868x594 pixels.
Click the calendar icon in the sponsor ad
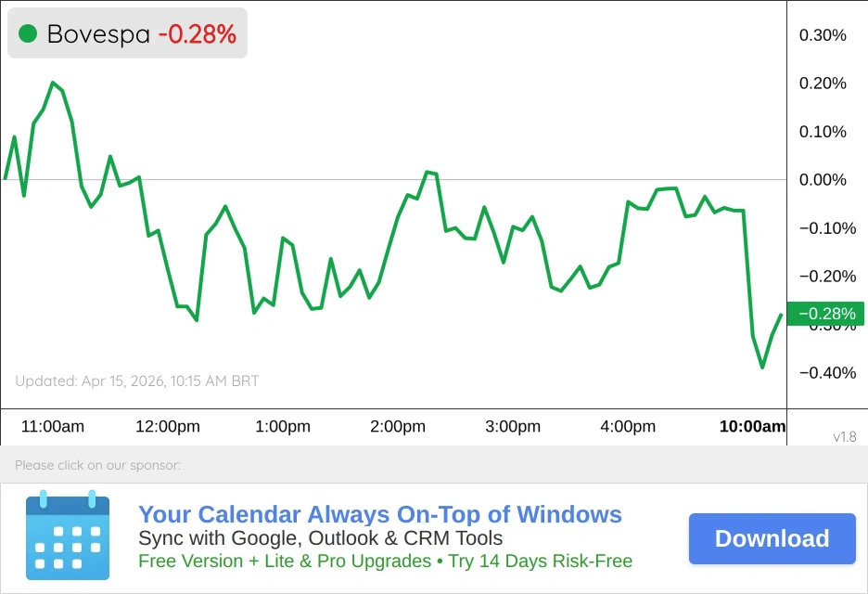[x=68, y=536]
